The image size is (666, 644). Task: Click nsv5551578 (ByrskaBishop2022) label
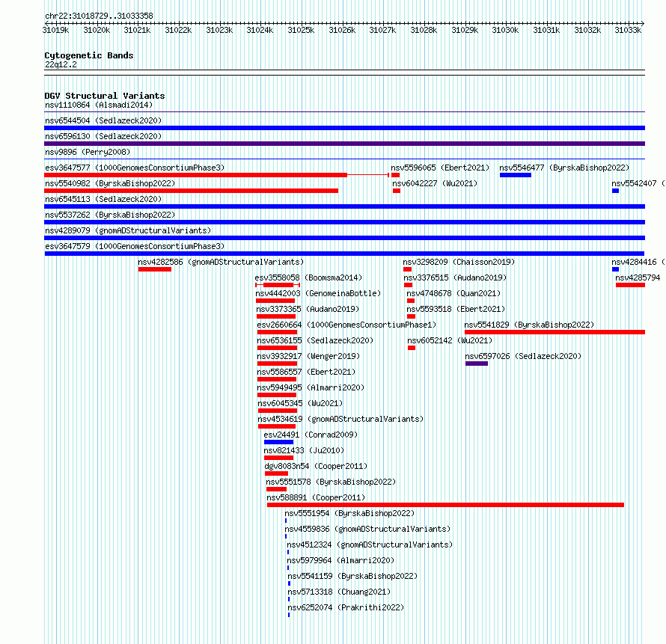(x=331, y=482)
